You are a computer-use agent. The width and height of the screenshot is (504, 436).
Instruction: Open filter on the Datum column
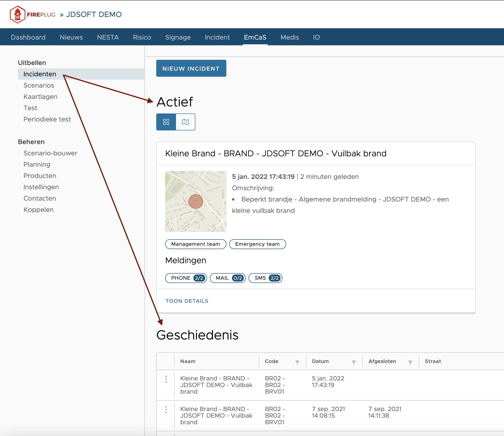coord(354,362)
